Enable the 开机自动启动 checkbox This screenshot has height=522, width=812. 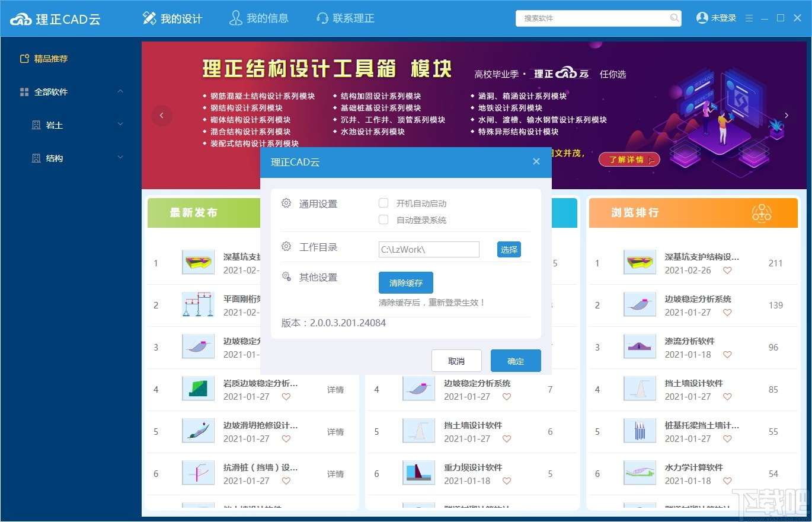click(x=383, y=203)
